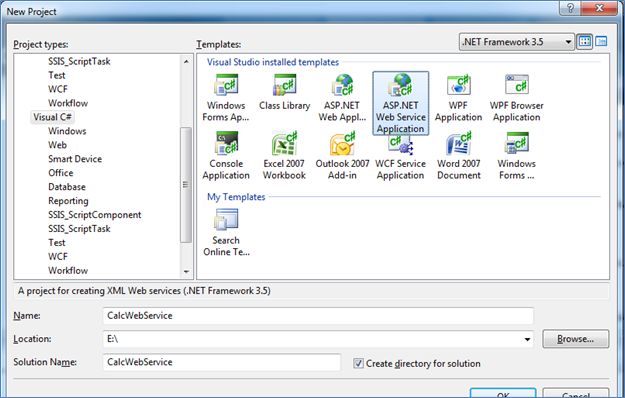The height and width of the screenshot is (398, 625).
Task: Select the Excel 2007 Workbook template
Action: click(284, 156)
